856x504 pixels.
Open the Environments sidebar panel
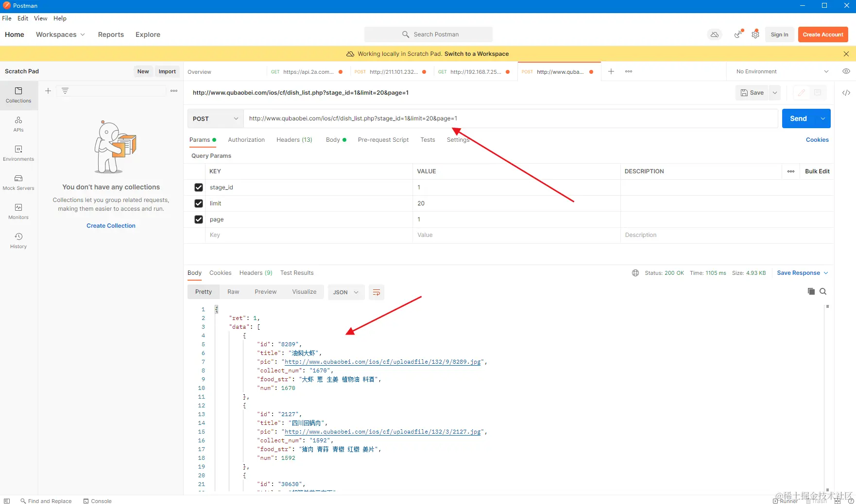click(x=18, y=153)
